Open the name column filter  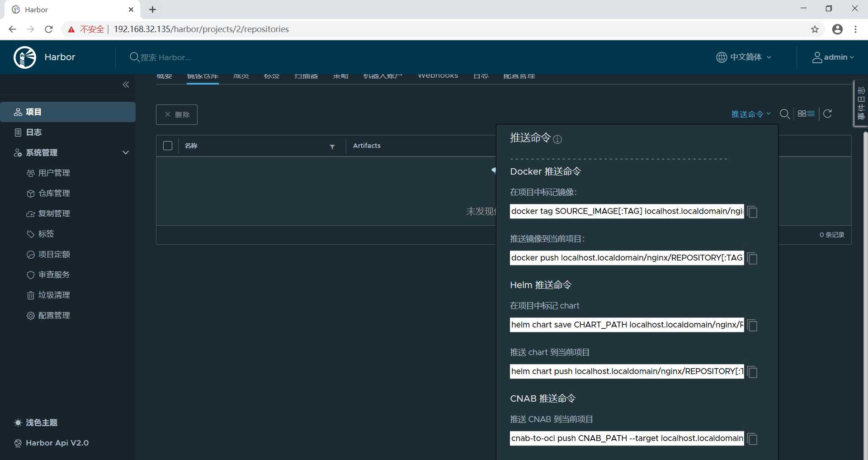coord(332,147)
